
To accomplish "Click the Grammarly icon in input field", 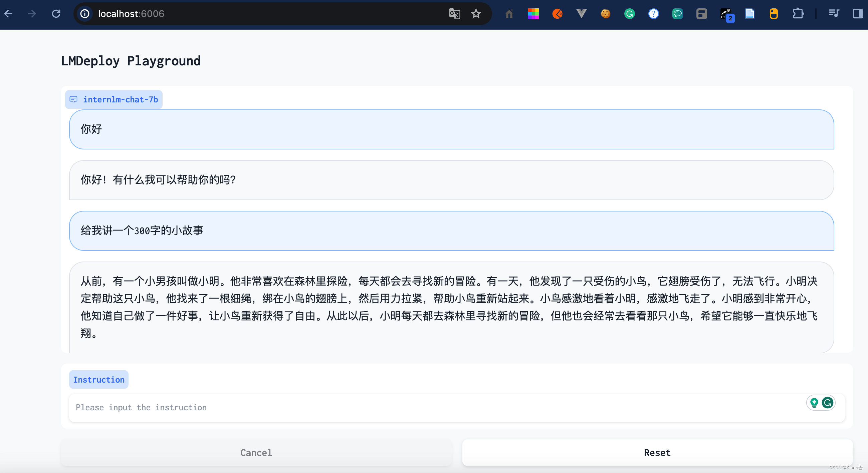I will 828,403.
